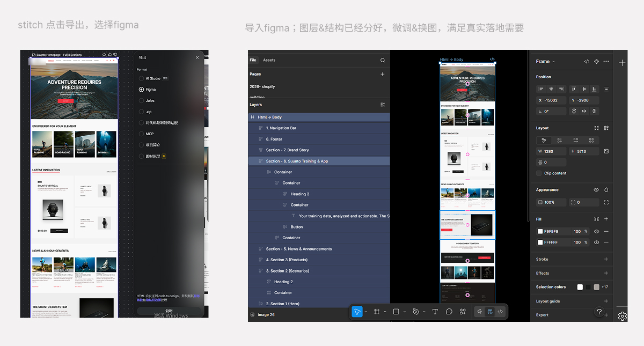This screenshot has width=644, height=346.
Task: Click the width field showing 1280
Action: click(551, 151)
